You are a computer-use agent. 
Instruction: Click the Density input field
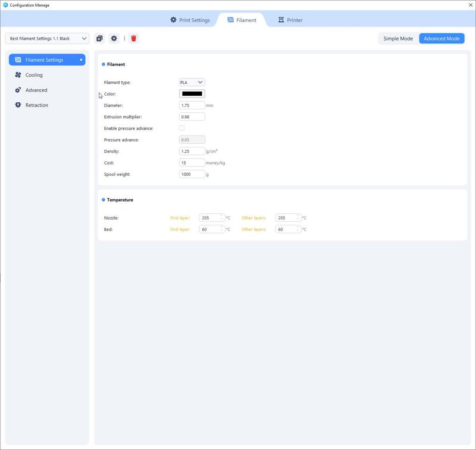click(192, 151)
